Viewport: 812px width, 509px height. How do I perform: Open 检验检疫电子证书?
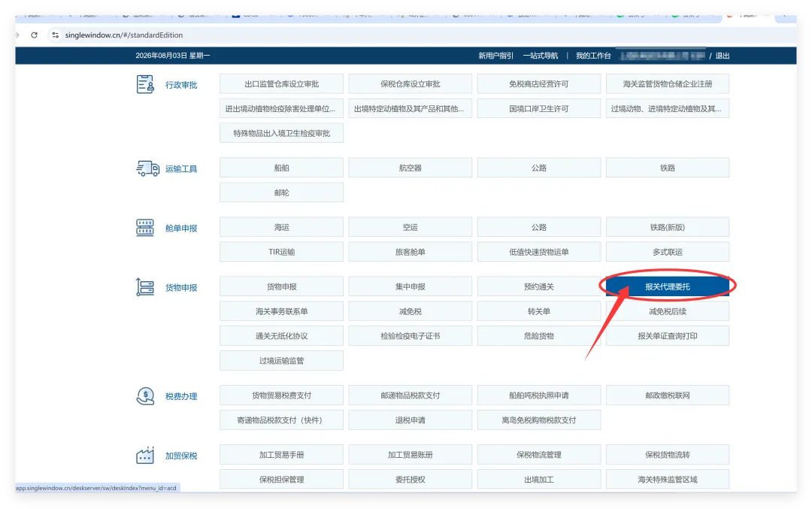[x=411, y=336]
